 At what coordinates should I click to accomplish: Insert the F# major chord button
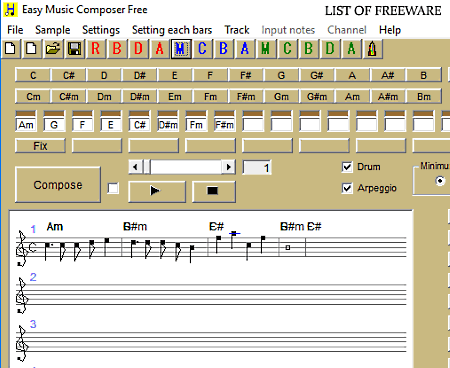point(246,75)
